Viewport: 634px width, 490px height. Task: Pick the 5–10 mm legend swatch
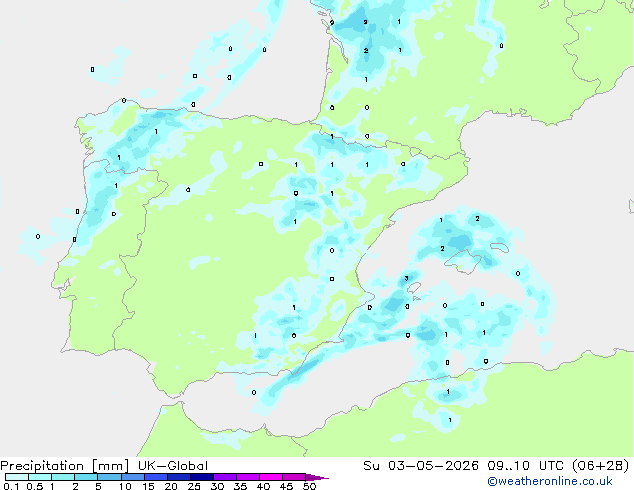[109, 477]
